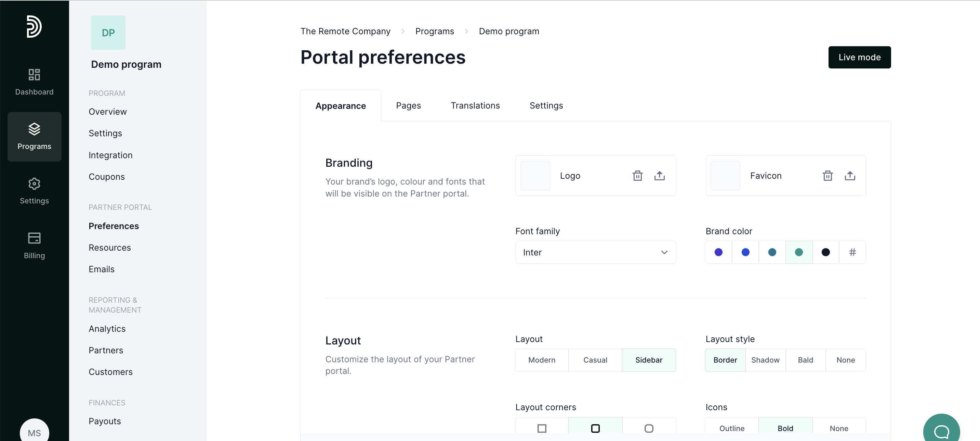This screenshot has width=980, height=441.
Task: Choose the fully rounded layout corners option
Action: tap(649, 428)
